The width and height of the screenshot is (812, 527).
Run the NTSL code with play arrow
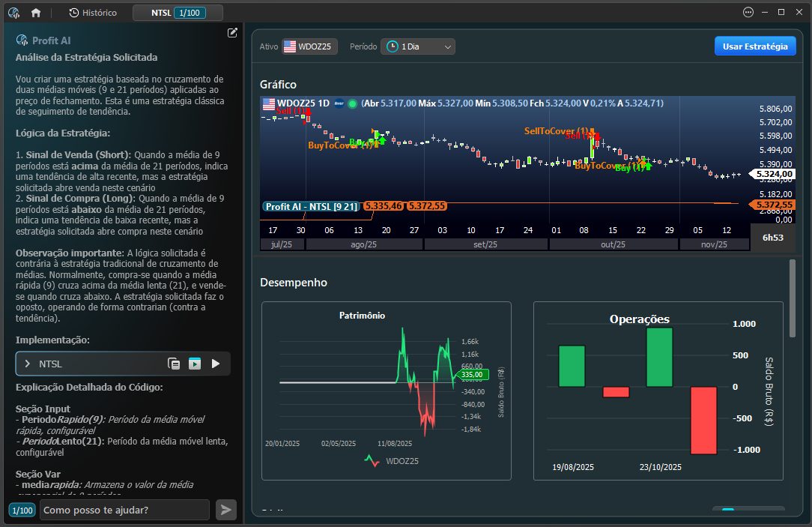[x=216, y=364]
